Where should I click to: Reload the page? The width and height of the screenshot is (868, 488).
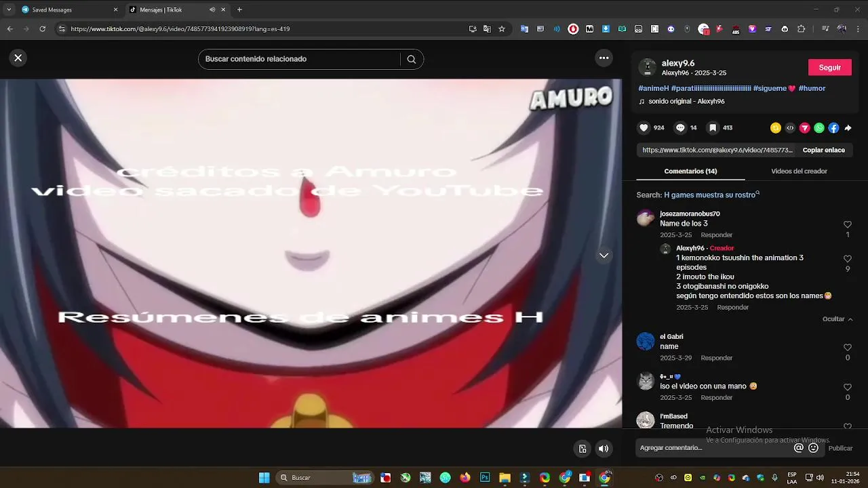(42, 29)
